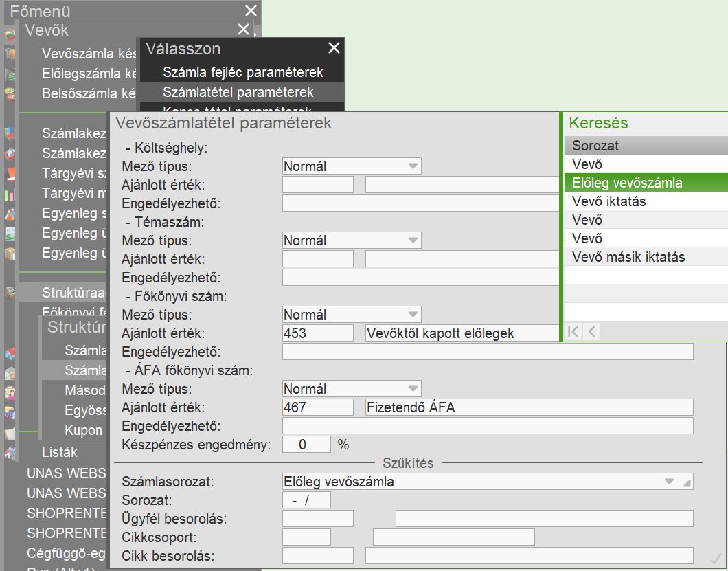Click the Főkönyvi szám code field containing 453
The width and height of the screenshot is (728, 571).
318,333
